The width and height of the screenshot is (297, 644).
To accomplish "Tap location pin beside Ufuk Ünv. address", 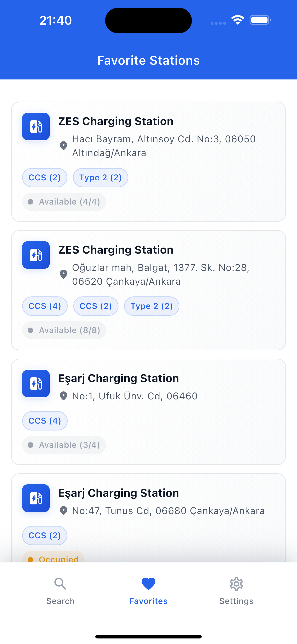I will pos(64,396).
